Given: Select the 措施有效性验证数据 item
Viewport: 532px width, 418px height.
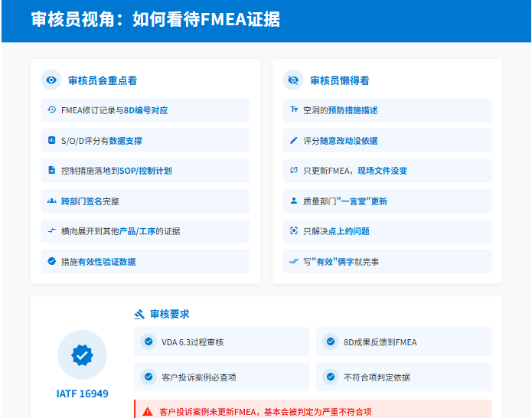Looking at the screenshot, I should tap(145, 262).
